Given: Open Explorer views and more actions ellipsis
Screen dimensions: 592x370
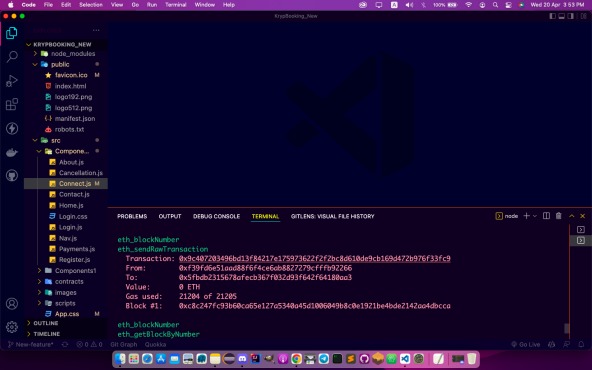Looking at the screenshot, I should click(x=96, y=30).
